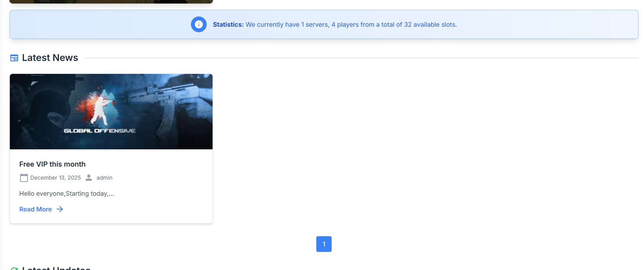Click the Latest News section icon

(14, 58)
